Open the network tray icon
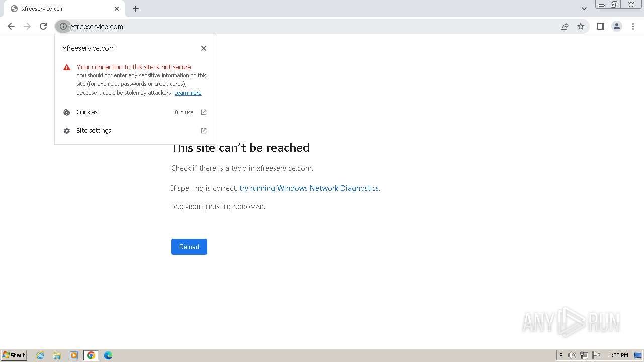Screen dimensions: 644x362 [584, 355]
